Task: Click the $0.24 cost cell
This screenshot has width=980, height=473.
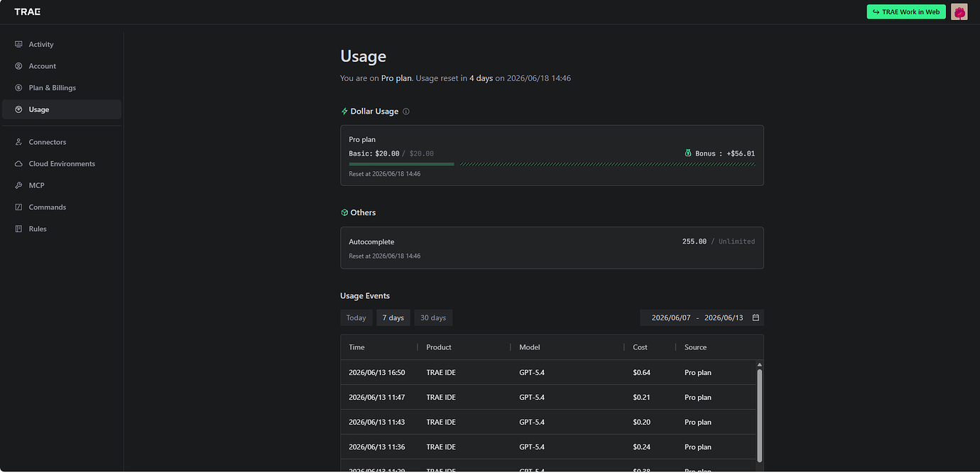Action: [x=642, y=447]
